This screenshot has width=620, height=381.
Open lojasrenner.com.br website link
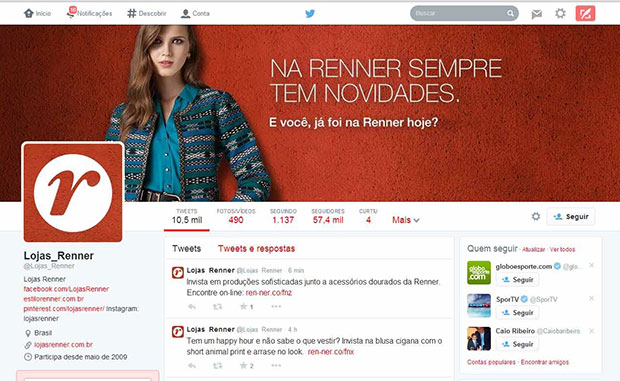63,345
